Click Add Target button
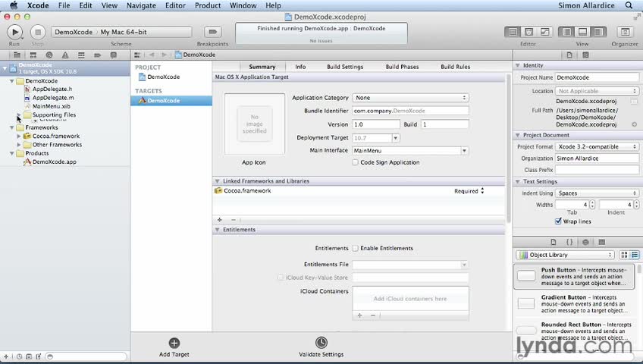This screenshot has width=643, height=364. (174, 347)
